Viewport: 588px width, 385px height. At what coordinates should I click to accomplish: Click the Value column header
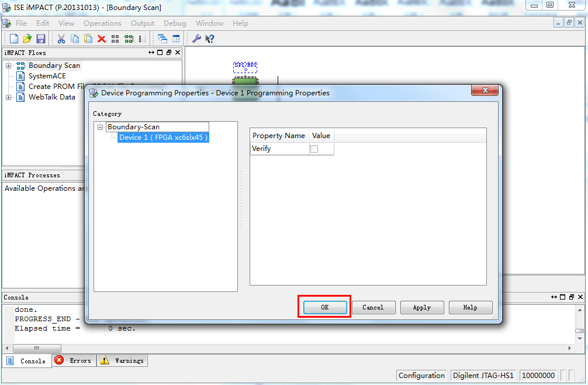(x=321, y=136)
